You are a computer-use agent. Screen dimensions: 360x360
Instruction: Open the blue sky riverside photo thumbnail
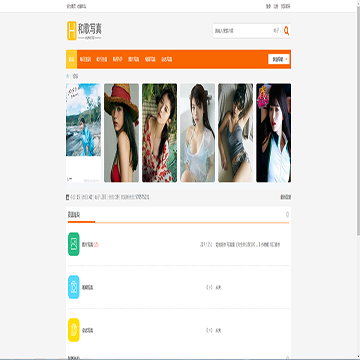(83, 133)
